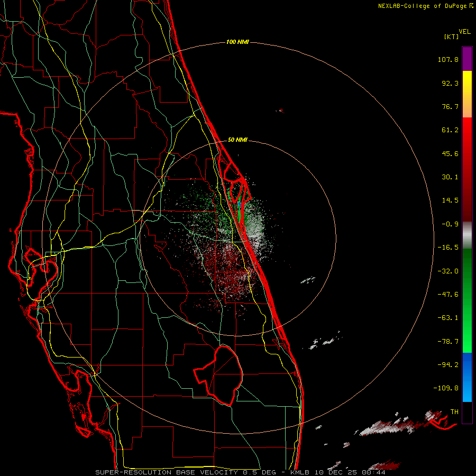476x476 pixels.
Task: Select the 107.8 legend value
Action: pos(448,59)
